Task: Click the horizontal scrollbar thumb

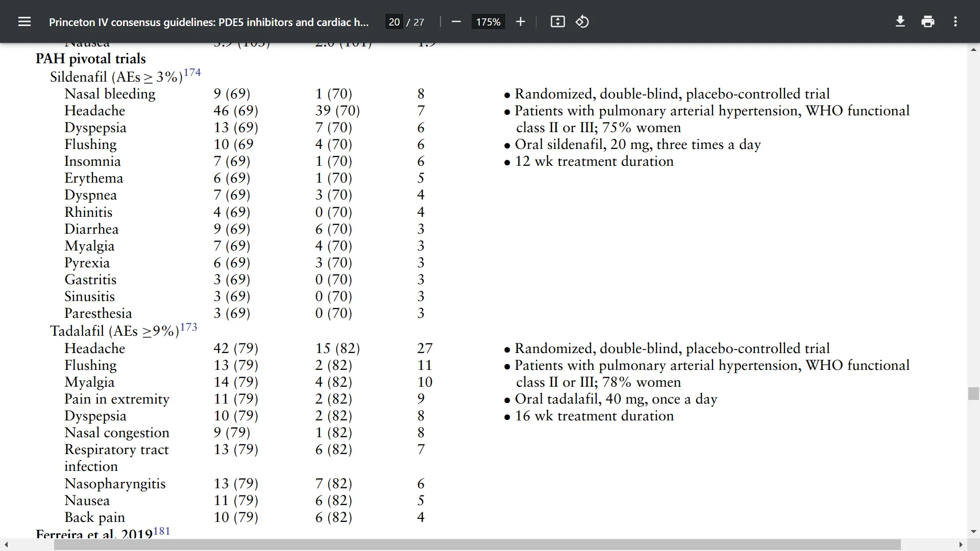Action: point(477,545)
